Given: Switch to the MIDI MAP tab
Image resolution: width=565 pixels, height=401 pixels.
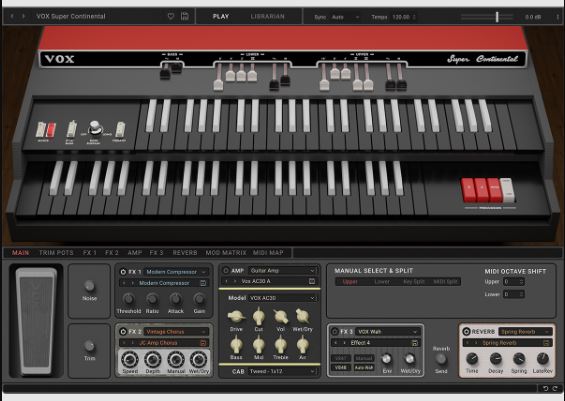Looking at the screenshot, I should pos(268,253).
